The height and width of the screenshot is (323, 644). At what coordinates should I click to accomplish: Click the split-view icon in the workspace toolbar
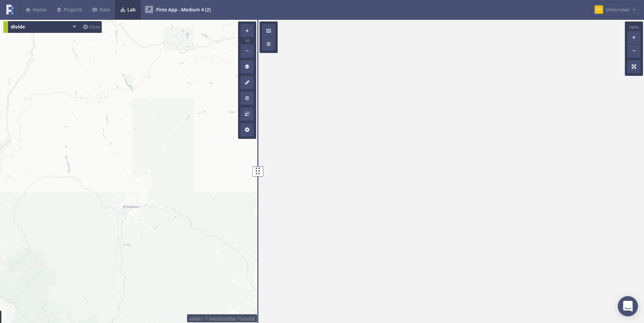[x=269, y=44]
